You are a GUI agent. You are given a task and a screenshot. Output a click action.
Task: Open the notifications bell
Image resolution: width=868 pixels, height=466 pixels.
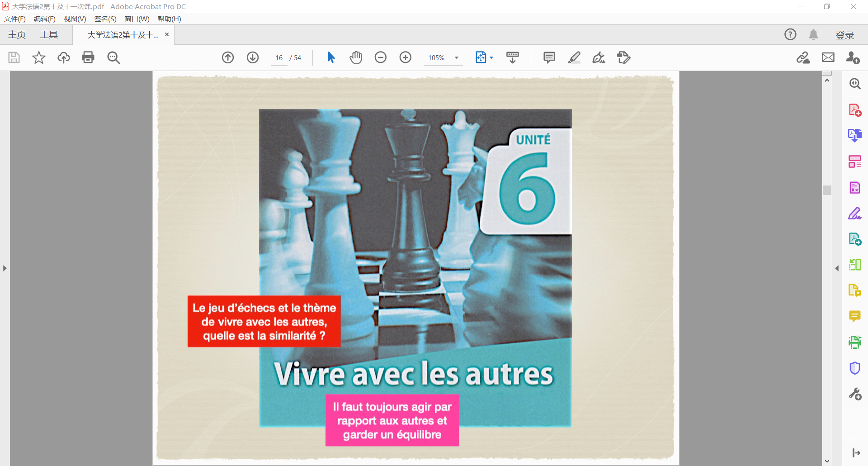pyautogui.click(x=813, y=35)
